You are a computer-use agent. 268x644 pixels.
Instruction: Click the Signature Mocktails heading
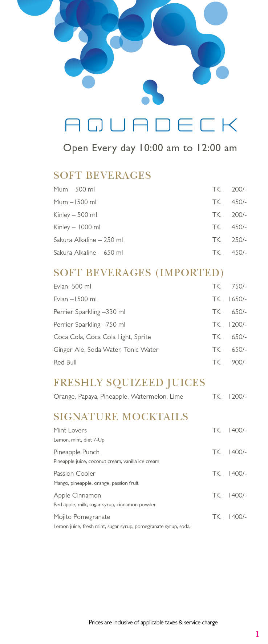tap(121, 416)
